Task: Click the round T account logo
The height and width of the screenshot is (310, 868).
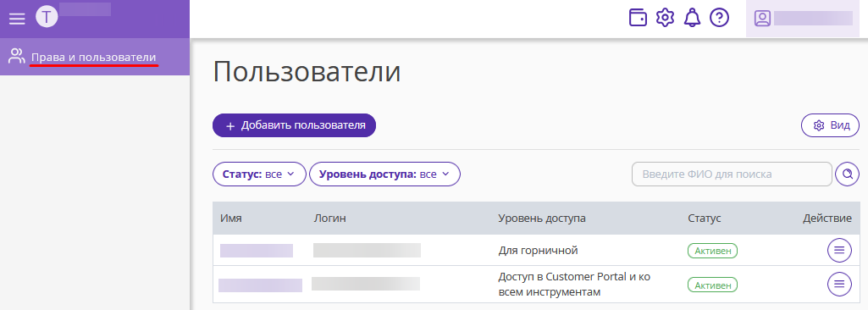Action: pos(47,17)
